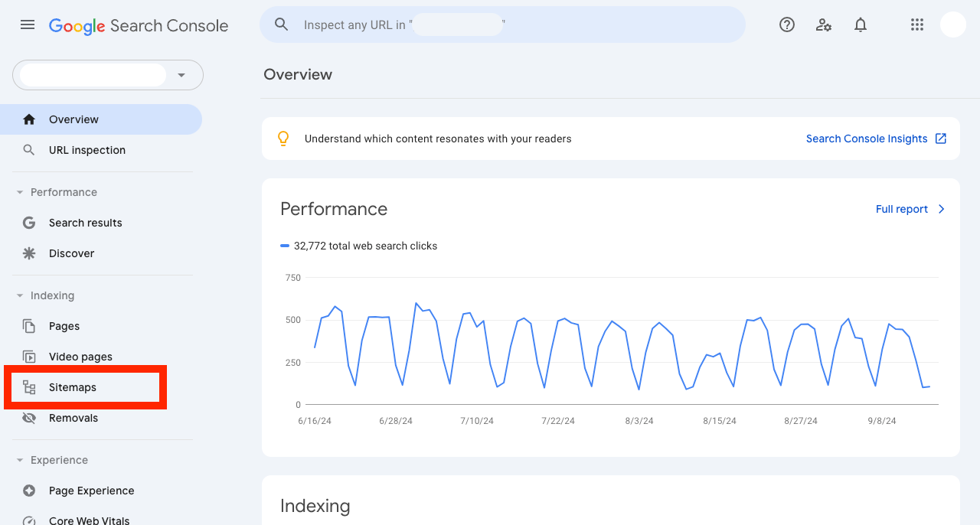Click the 750 axis value on chart
The width and height of the screenshot is (980, 525).
tap(292, 277)
